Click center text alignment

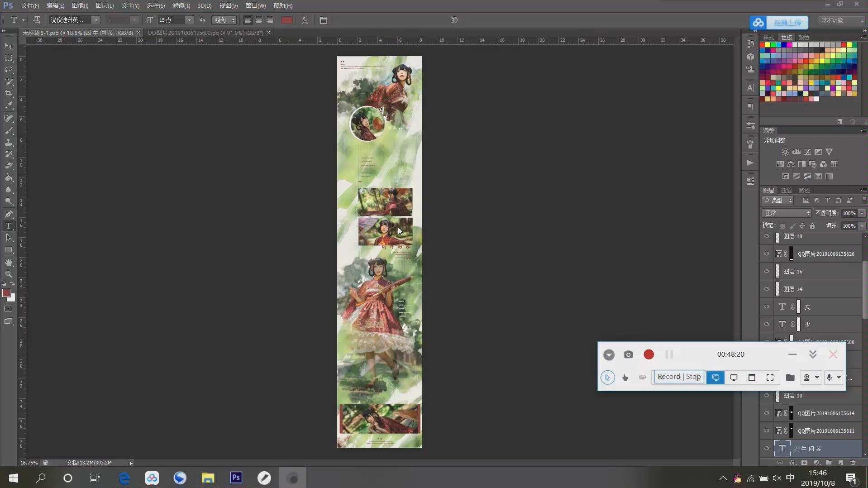click(x=259, y=20)
